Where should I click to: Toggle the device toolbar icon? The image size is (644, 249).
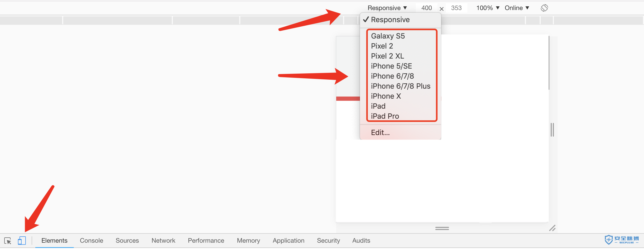(22, 241)
